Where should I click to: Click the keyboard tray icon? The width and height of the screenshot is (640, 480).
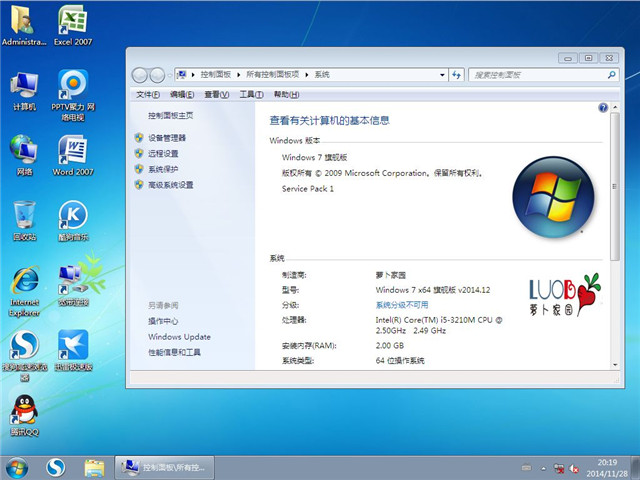[527, 468]
